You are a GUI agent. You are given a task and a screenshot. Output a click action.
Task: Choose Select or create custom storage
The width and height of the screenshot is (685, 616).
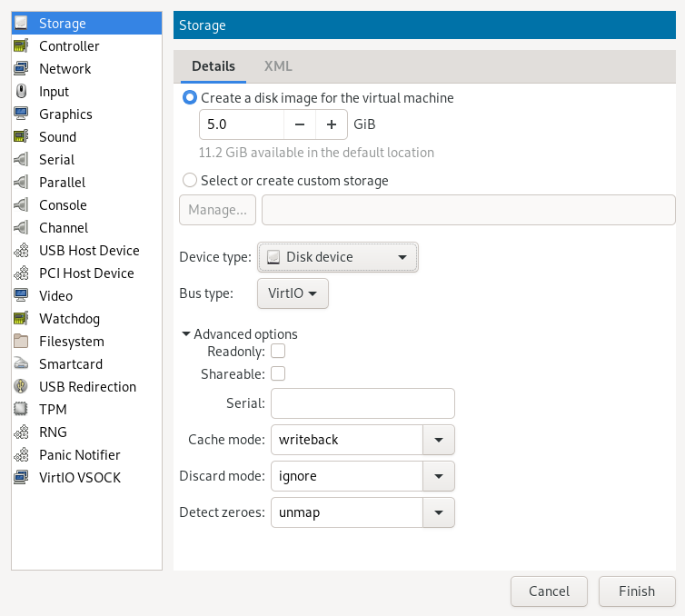coord(190,181)
